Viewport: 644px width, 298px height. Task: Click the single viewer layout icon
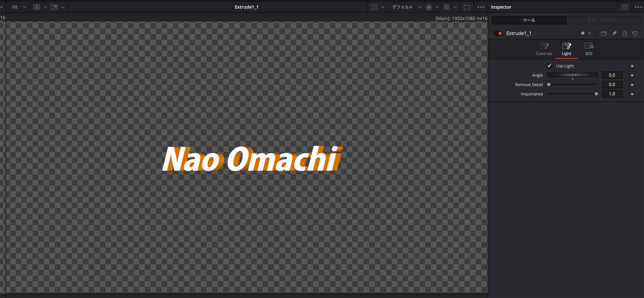467,7
